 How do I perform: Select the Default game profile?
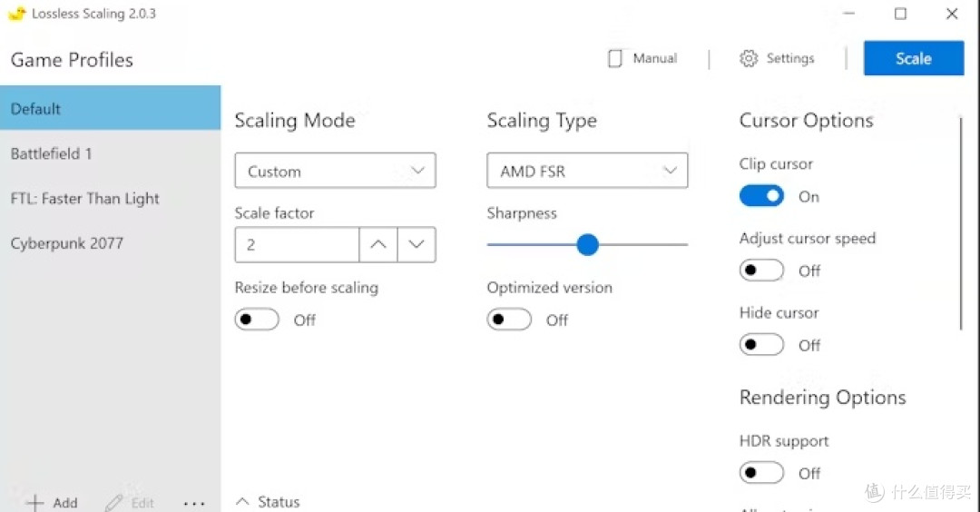[110, 108]
